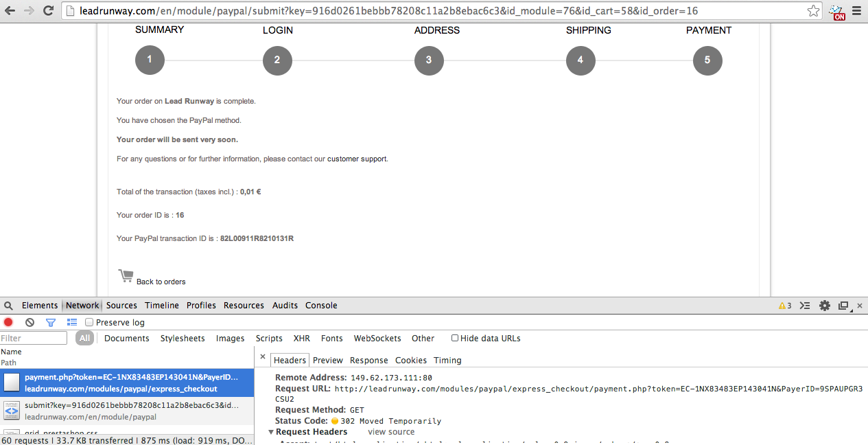
Task: Toggle the network filter funnel icon
Action: [51, 322]
